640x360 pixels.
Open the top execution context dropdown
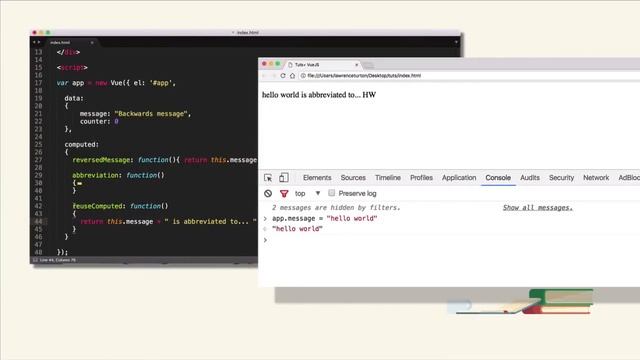click(307, 193)
